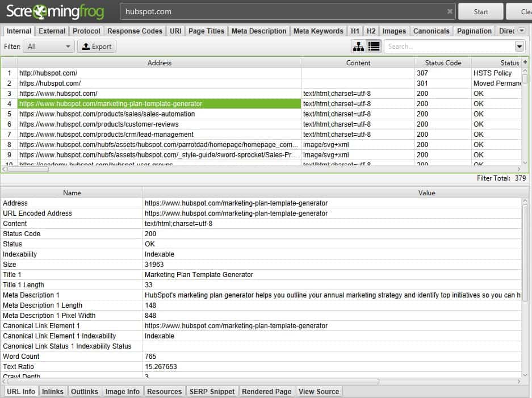Select the customer-reviews URL row
This screenshot has height=398, width=532.
pyautogui.click(x=159, y=124)
